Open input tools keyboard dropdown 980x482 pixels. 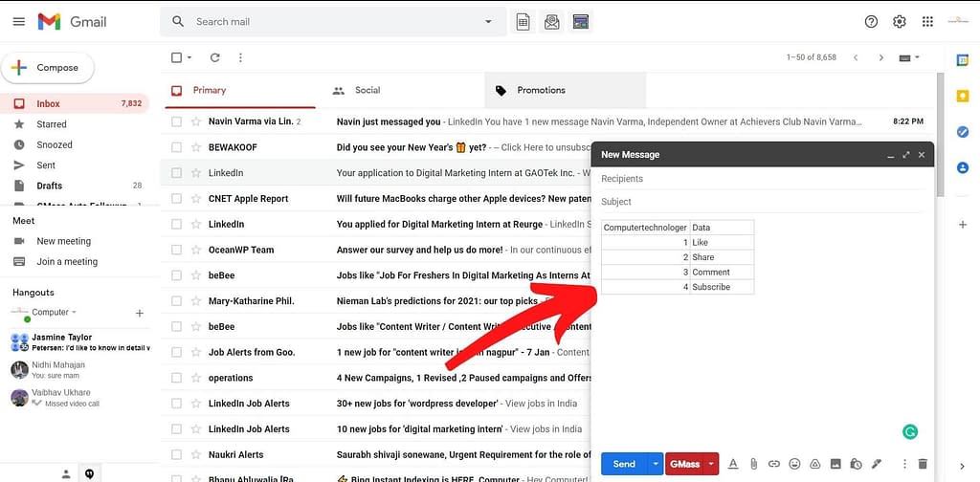tap(909, 57)
